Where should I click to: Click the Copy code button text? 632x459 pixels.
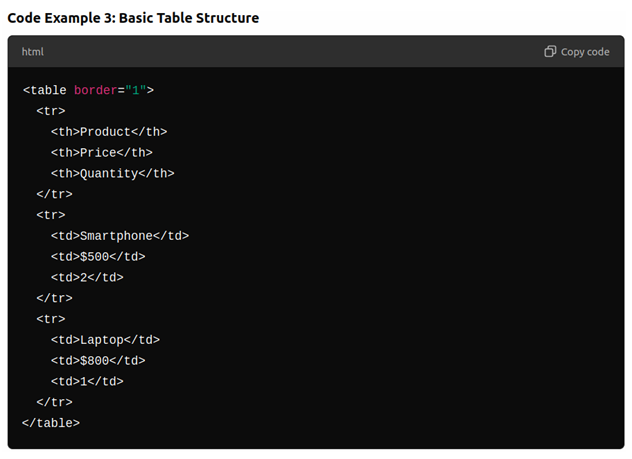585,52
